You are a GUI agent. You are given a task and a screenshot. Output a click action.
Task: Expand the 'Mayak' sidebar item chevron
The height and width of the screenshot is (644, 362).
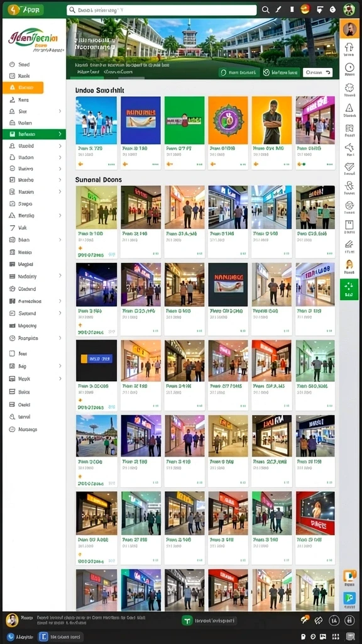pos(60,379)
